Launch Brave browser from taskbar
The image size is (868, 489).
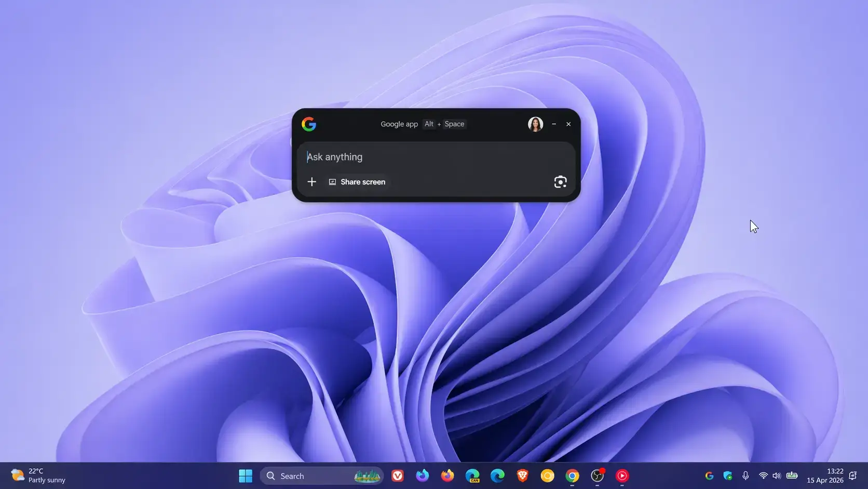coord(522,475)
